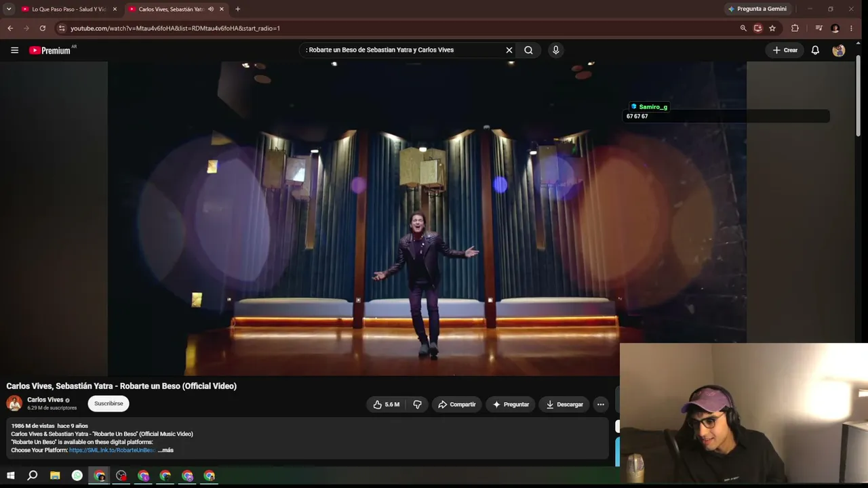Go back to the previous page
Screen dimensions: 868x488
point(10,28)
